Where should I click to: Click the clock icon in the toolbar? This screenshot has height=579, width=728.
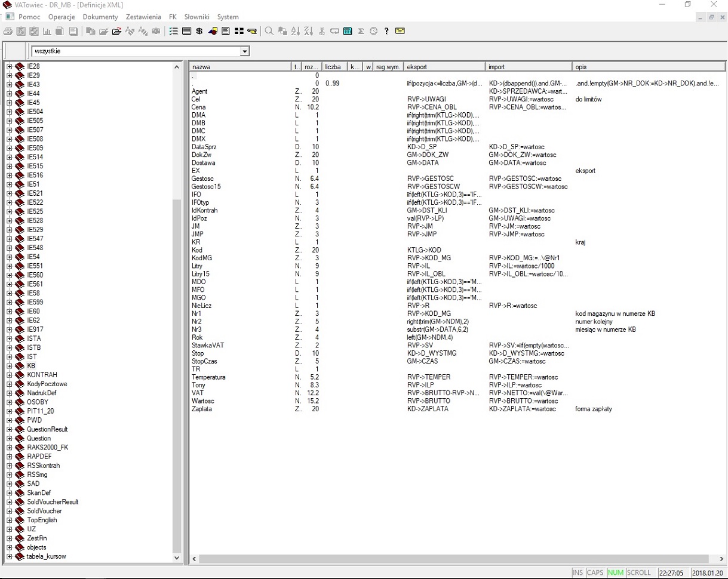pos(374,31)
